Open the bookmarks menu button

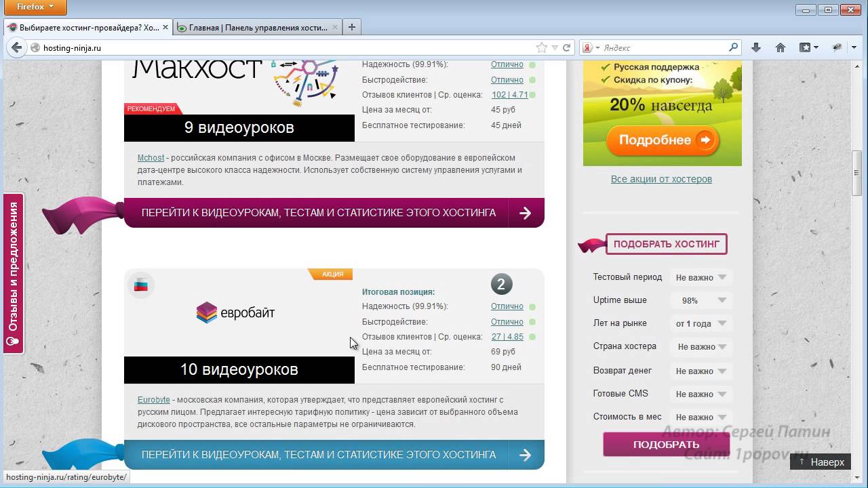(x=808, y=48)
